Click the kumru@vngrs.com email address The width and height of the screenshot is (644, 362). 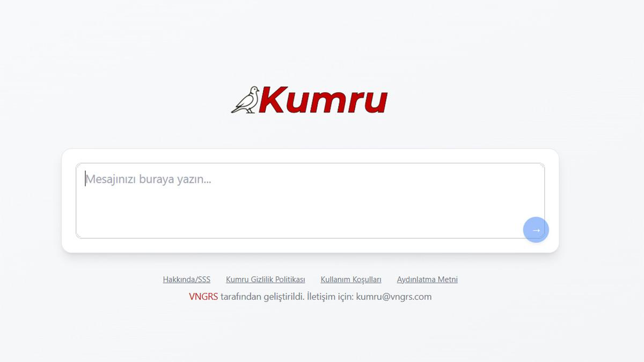click(x=393, y=297)
